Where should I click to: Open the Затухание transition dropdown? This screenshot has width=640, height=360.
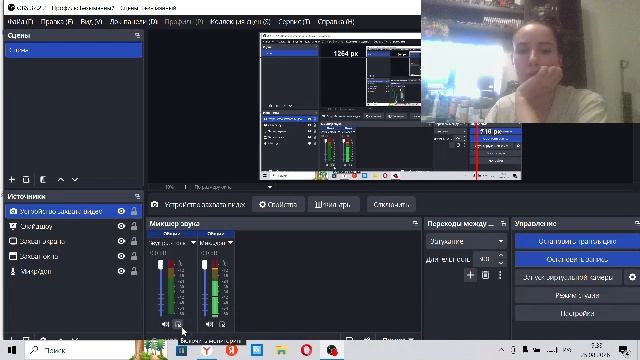pos(466,241)
